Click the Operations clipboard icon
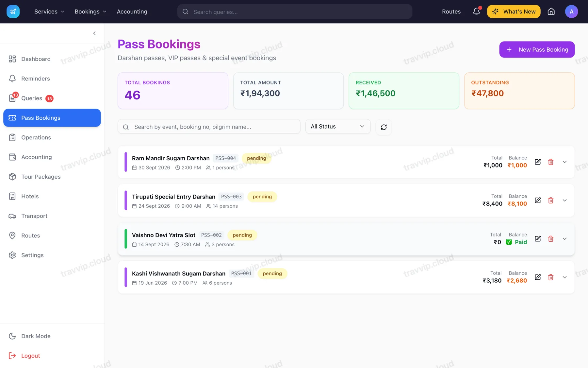The width and height of the screenshot is (588, 368). click(x=12, y=137)
